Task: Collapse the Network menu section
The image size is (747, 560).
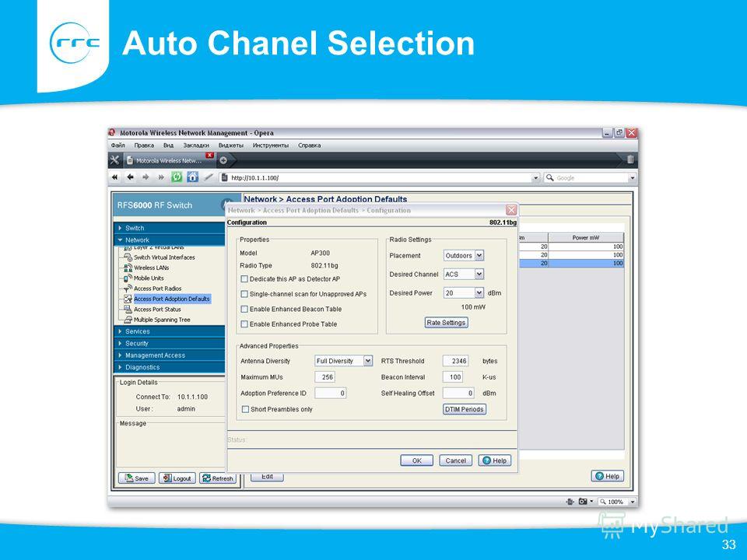Action: [x=169, y=240]
